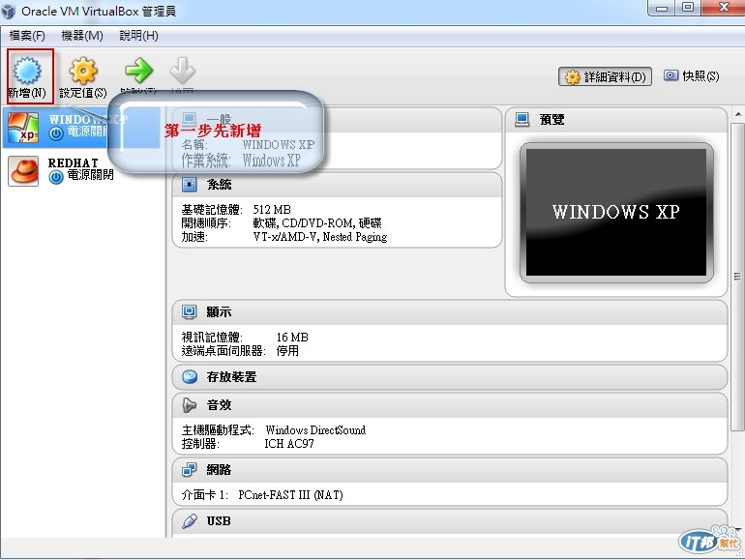Open Settings (設定值) gear icon

click(83, 71)
